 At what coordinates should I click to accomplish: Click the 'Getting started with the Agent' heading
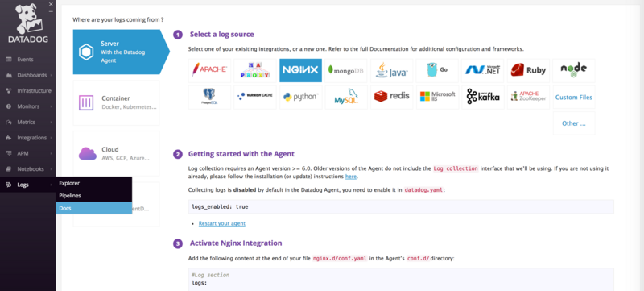click(x=241, y=154)
